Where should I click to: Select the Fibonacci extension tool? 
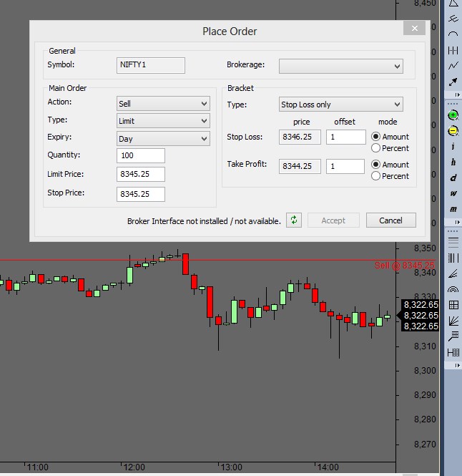(x=453, y=336)
